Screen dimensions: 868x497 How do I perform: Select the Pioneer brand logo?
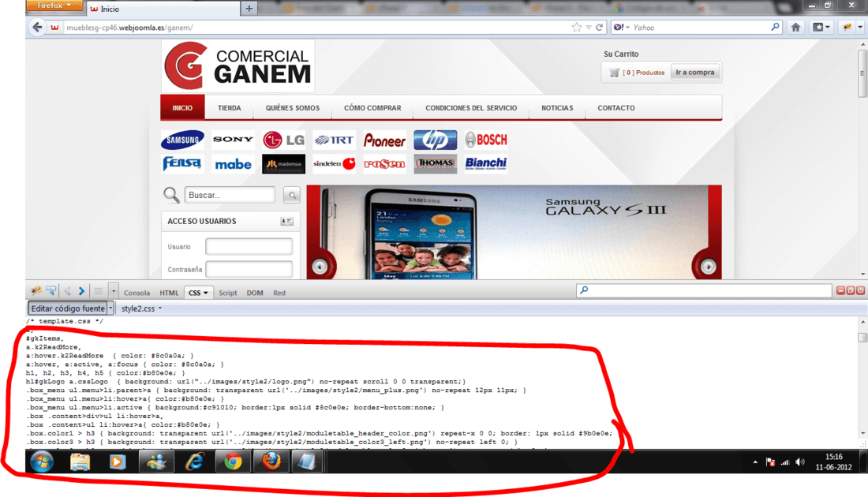click(x=385, y=140)
